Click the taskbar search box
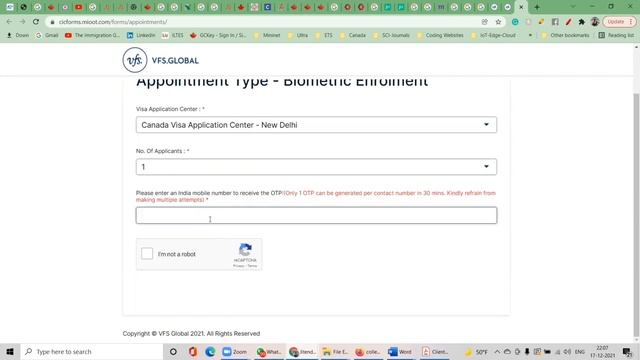Screen dimensions: 640x360 click(92, 351)
